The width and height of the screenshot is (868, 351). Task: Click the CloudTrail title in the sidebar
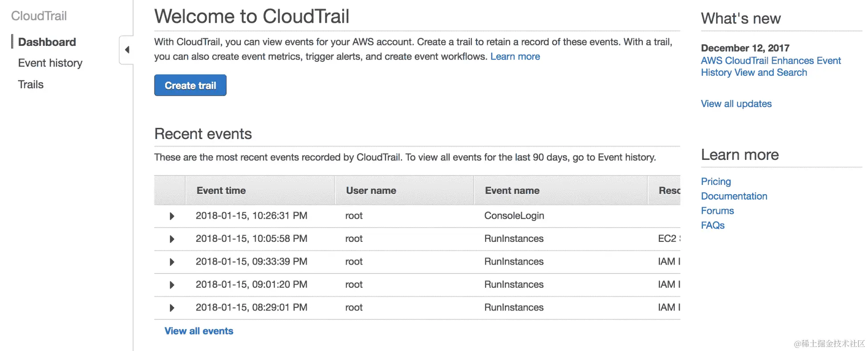click(39, 16)
